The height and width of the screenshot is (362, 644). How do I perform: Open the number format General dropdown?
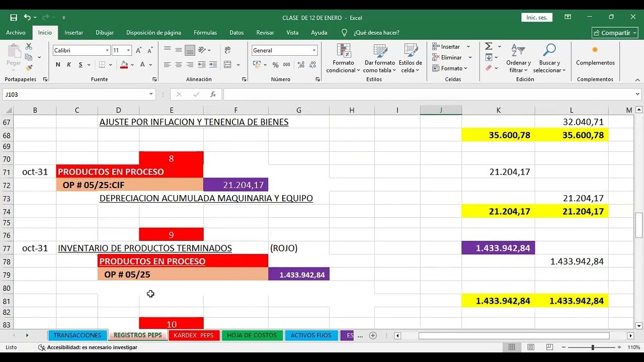314,50
